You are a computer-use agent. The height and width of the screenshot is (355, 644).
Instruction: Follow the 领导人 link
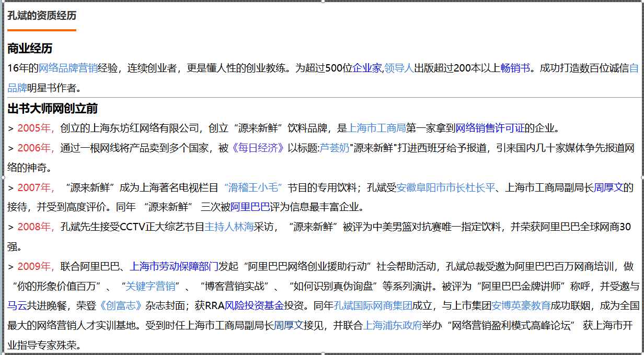[x=399, y=68]
